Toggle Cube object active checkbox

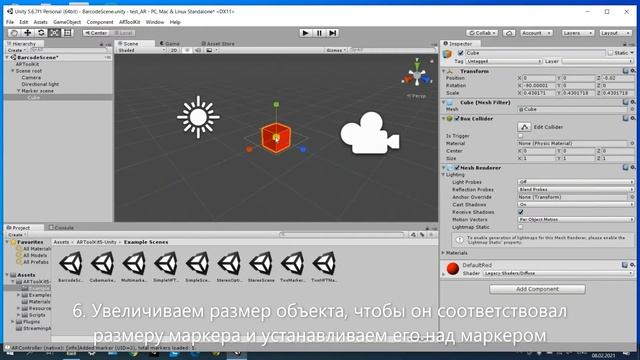coord(460,53)
